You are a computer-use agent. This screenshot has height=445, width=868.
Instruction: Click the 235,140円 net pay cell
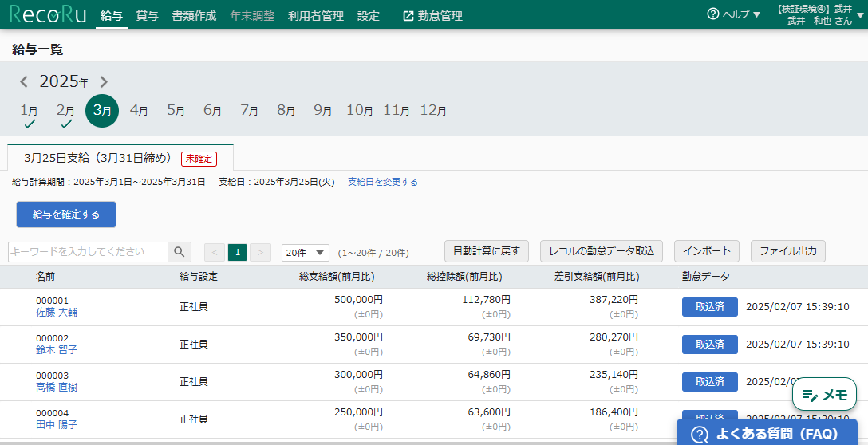pos(614,375)
